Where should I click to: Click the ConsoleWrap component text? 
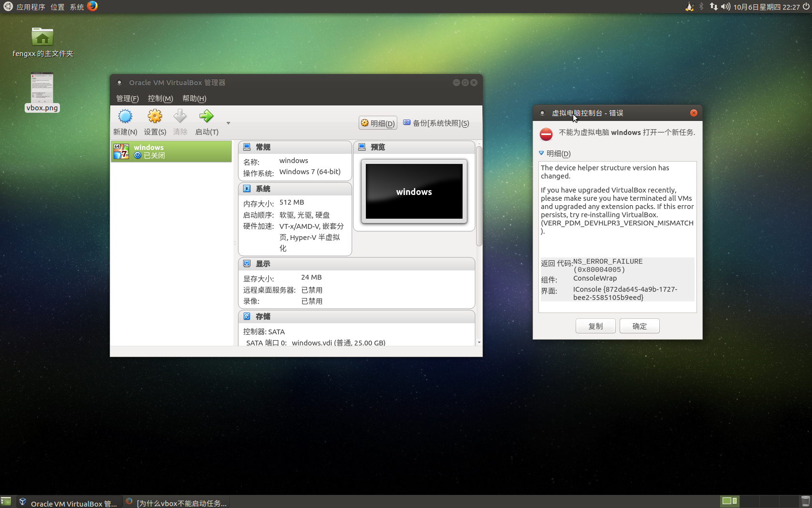[595, 278]
